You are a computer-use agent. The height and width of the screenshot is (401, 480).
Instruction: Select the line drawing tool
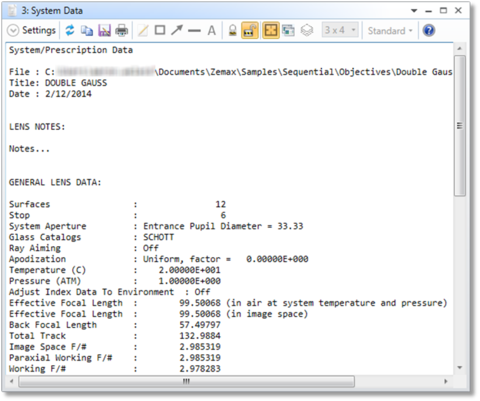point(194,31)
